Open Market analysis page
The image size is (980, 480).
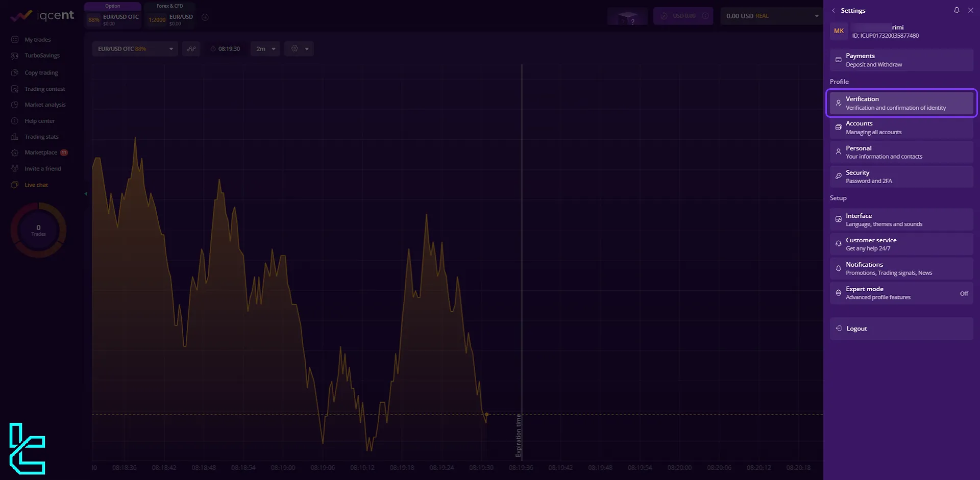[45, 105]
